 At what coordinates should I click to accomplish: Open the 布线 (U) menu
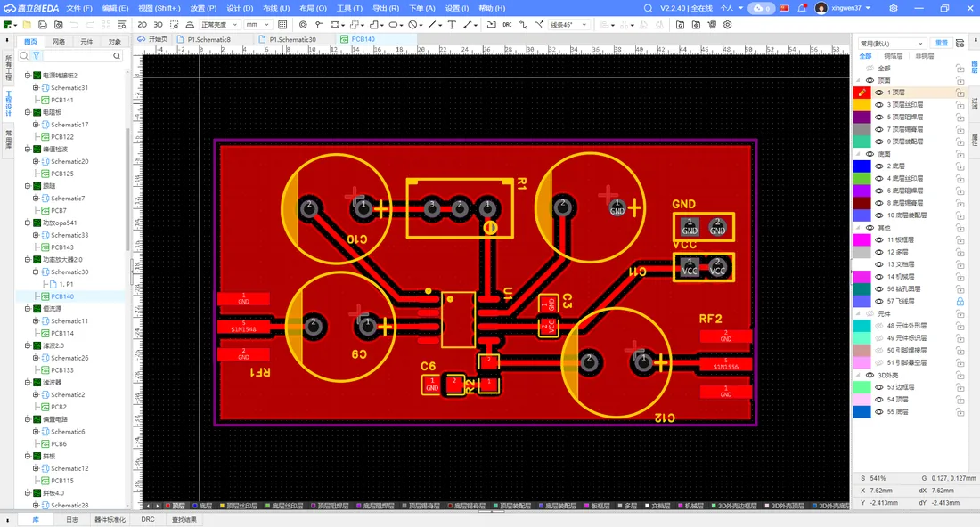tap(275, 8)
